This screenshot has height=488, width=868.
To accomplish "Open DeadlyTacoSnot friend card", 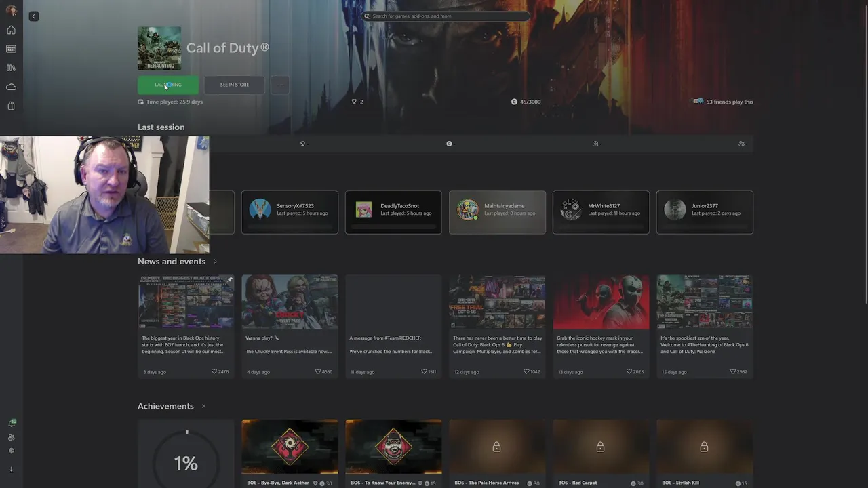I will [393, 212].
